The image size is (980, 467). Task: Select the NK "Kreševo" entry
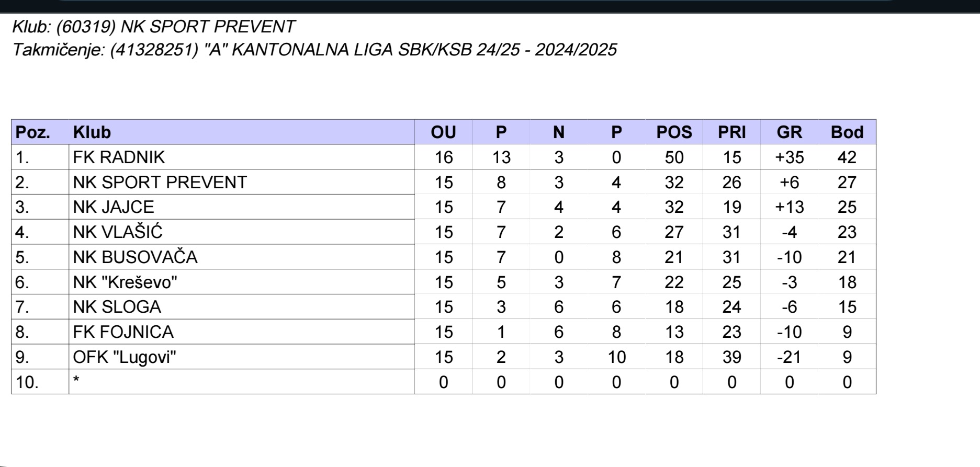point(125,282)
